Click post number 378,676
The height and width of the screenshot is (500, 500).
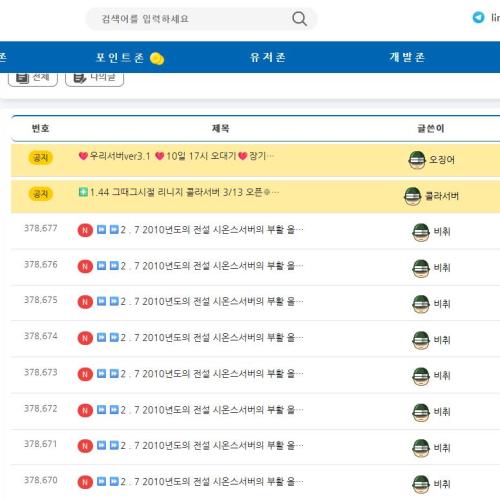(41, 265)
